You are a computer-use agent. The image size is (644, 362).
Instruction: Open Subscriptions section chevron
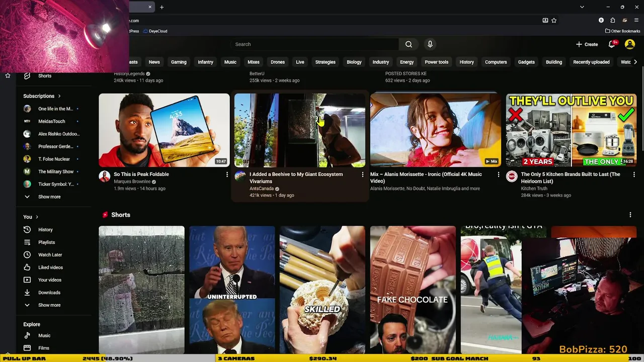[x=59, y=96]
